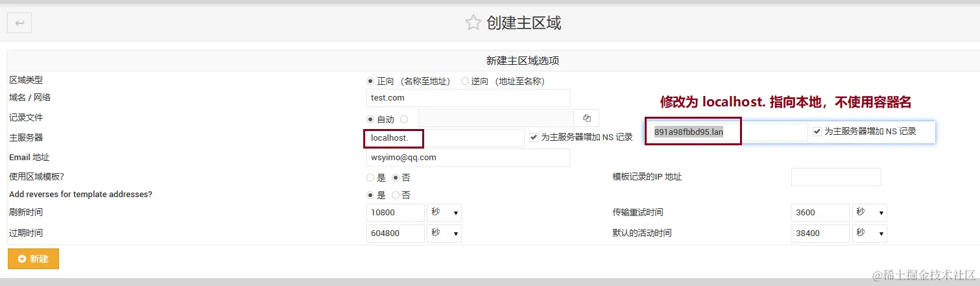Select 否 for 使用区域模板
The height and width of the screenshot is (286, 980).
tap(396, 178)
